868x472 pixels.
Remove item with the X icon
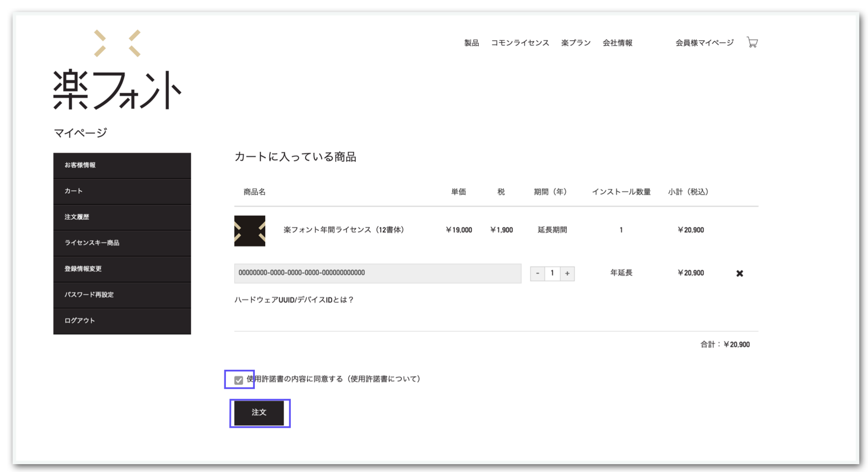739,273
